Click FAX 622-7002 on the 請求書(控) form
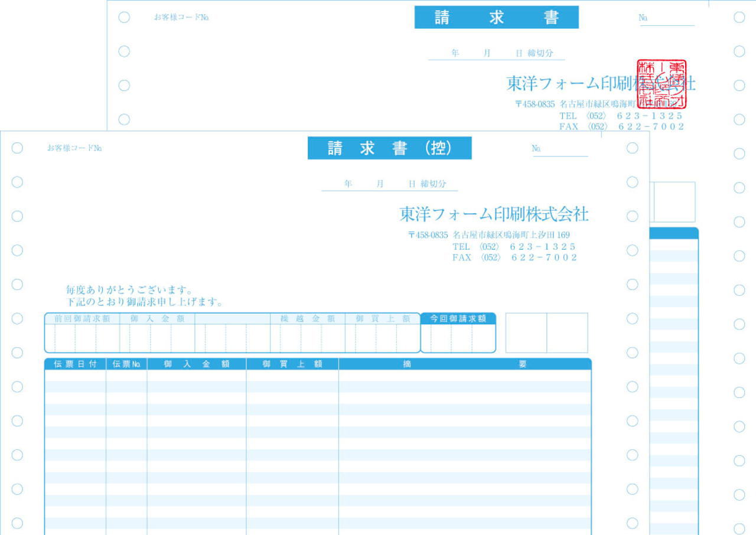Image resolution: width=756 pixels, height=535 pixels. point(514,258)
